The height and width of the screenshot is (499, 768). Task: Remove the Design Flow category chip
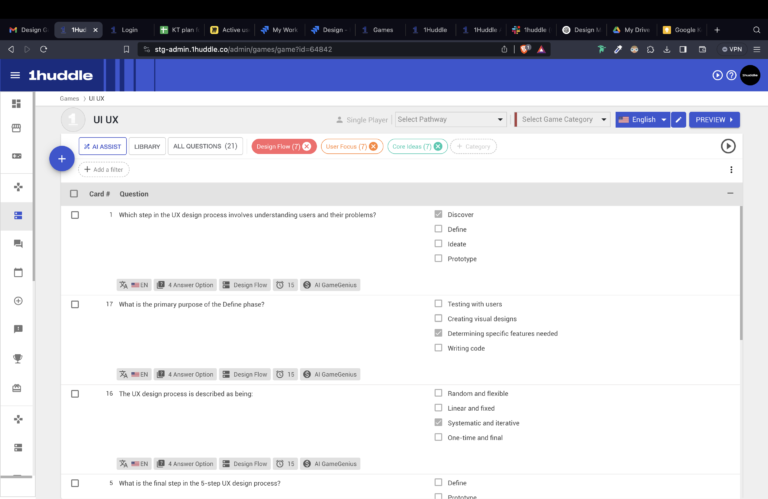307,147
